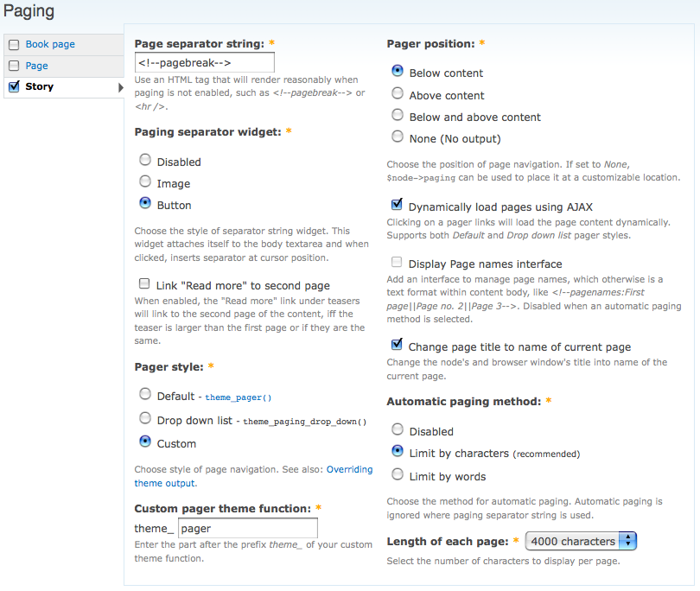
Task: Select Above content pager position
Action: pos(398,94)
